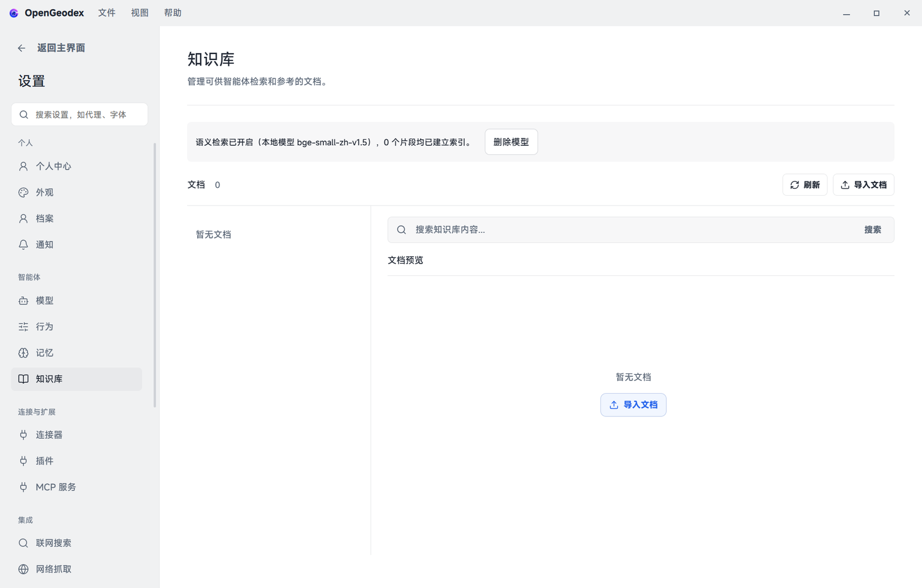
Task: Click the 通知 bell icon
Action: click(x=23, y=245)
